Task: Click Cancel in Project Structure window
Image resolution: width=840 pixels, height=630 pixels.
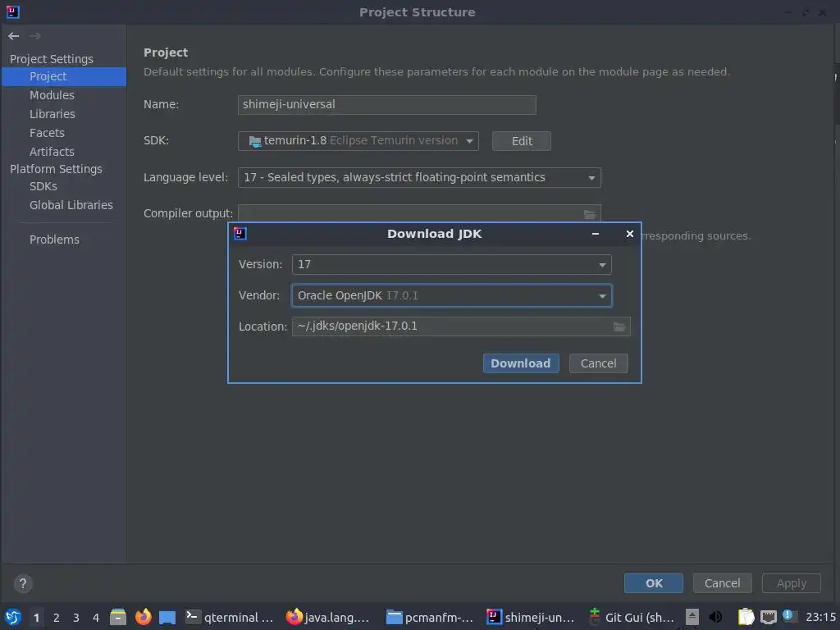Action: (x=722, y=583)
